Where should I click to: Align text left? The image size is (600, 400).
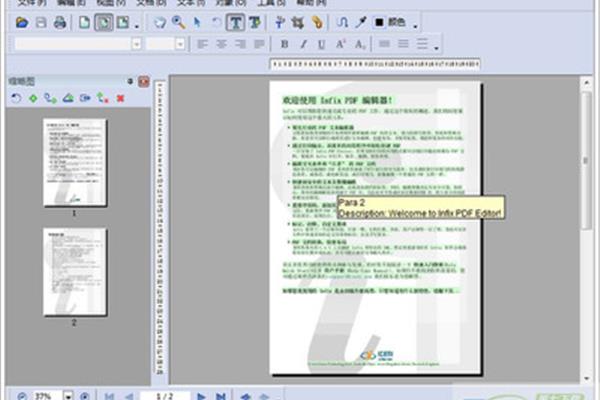click(202, 44)
